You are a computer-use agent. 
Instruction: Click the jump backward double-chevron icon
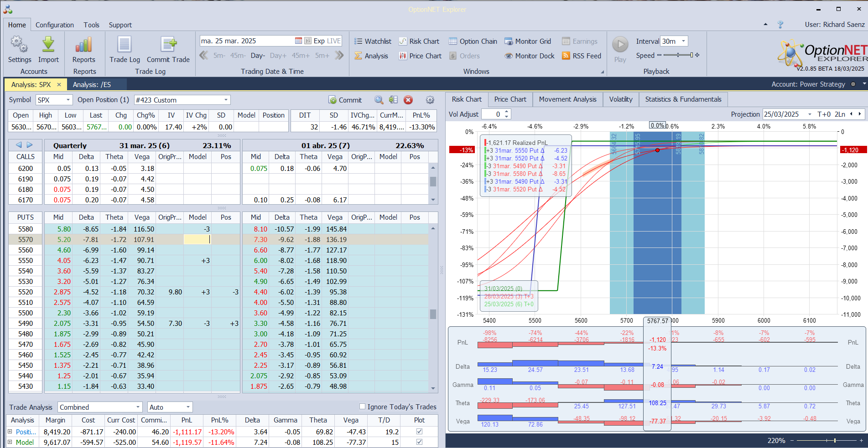[204, 55]
